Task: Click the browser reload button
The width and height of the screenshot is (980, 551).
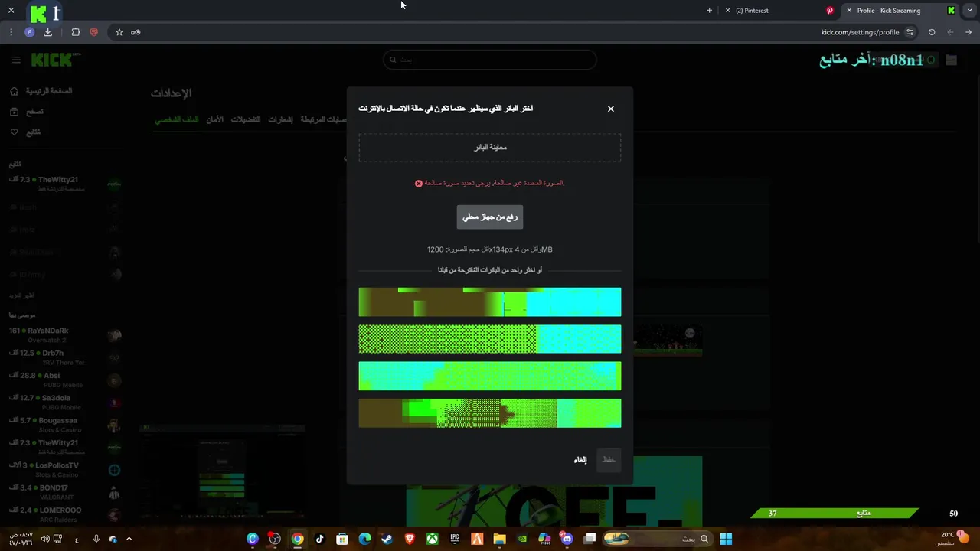Action: pyautogui.click(x=932, y=32)
